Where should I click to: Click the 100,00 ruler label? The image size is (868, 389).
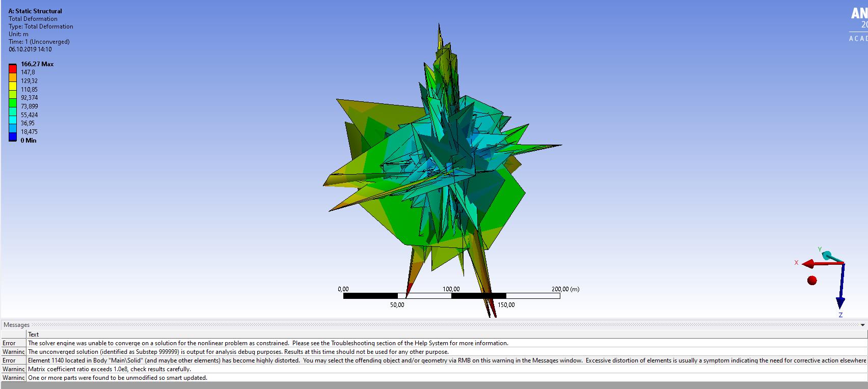pyautogui.click(x=451, y=289)
